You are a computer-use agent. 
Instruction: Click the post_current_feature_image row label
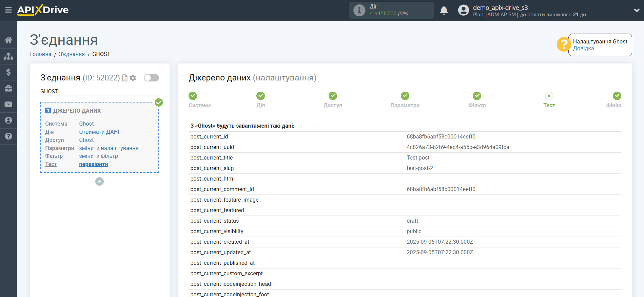click(225, 200)
